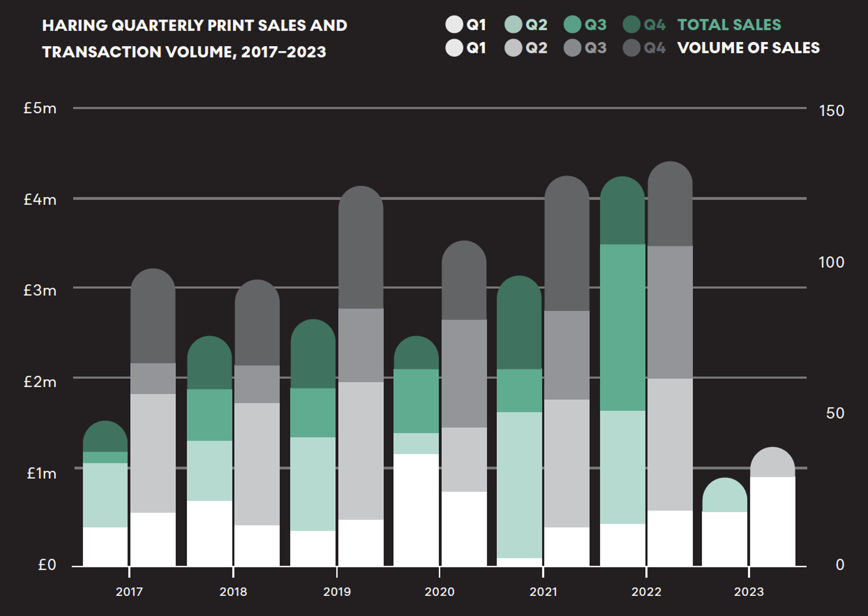Click the £3m axis label
868x616 pixels.
pyautogui.click(x=40, y=290)
